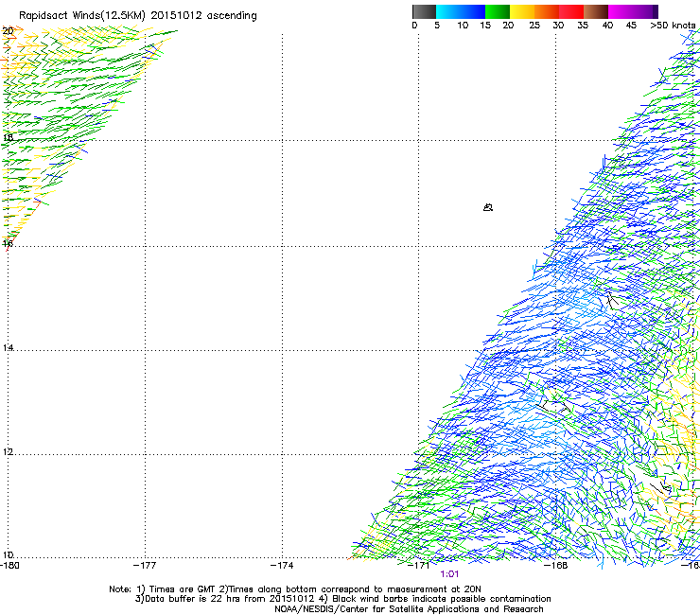
Task: Click the small island outline marker
Action: pos(488,207)
